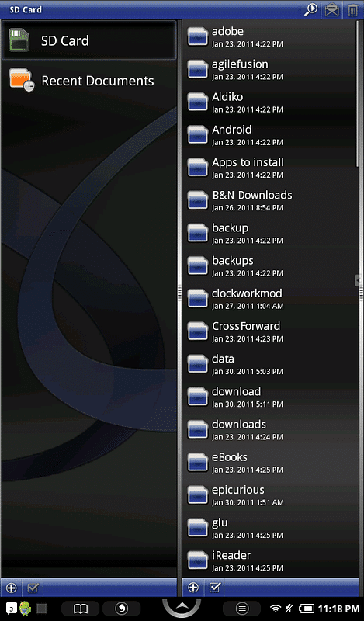The image size is (364, 621).
Task: Click the 'clockworkmod' folder name
Action: (x=247, y=293)
